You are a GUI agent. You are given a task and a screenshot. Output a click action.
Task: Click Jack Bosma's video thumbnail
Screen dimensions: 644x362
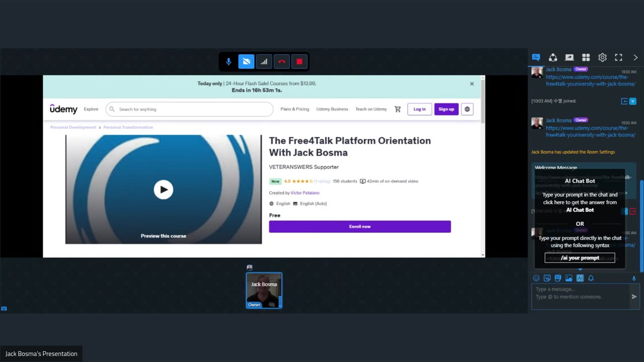(x=264, y=290)
